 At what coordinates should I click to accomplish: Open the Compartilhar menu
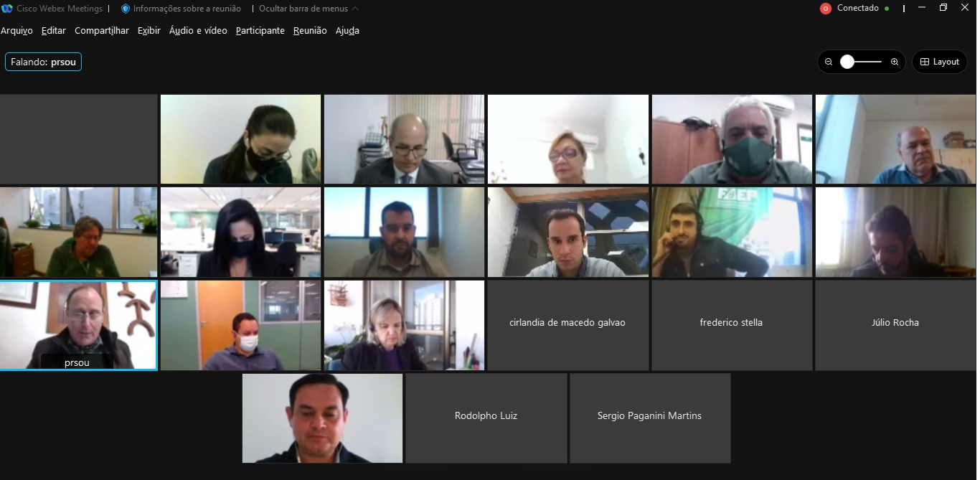pos(102,31)
